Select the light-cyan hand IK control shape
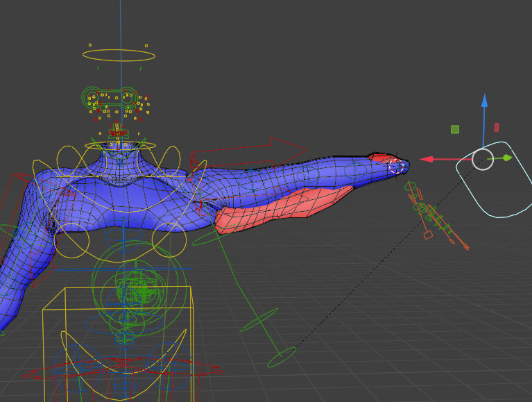 495,179
